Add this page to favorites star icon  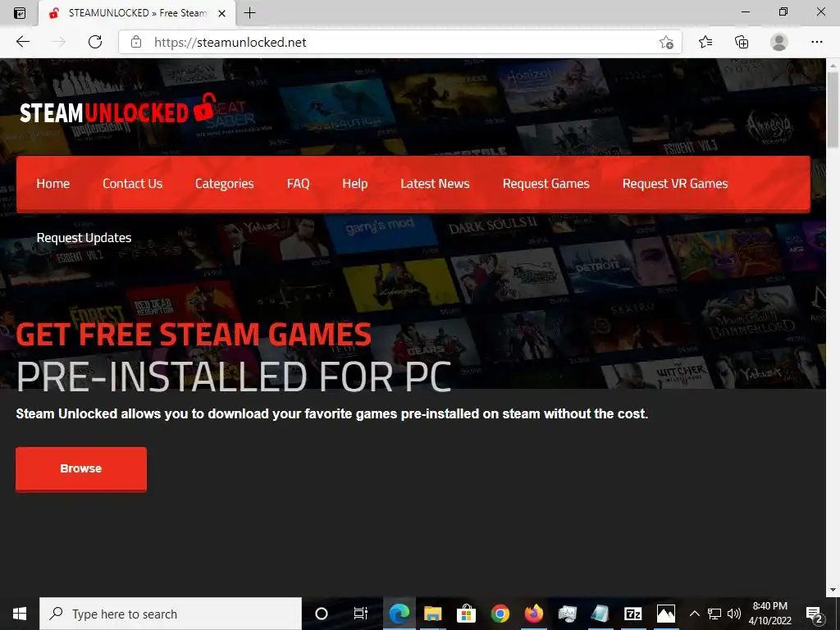point(666,42)
